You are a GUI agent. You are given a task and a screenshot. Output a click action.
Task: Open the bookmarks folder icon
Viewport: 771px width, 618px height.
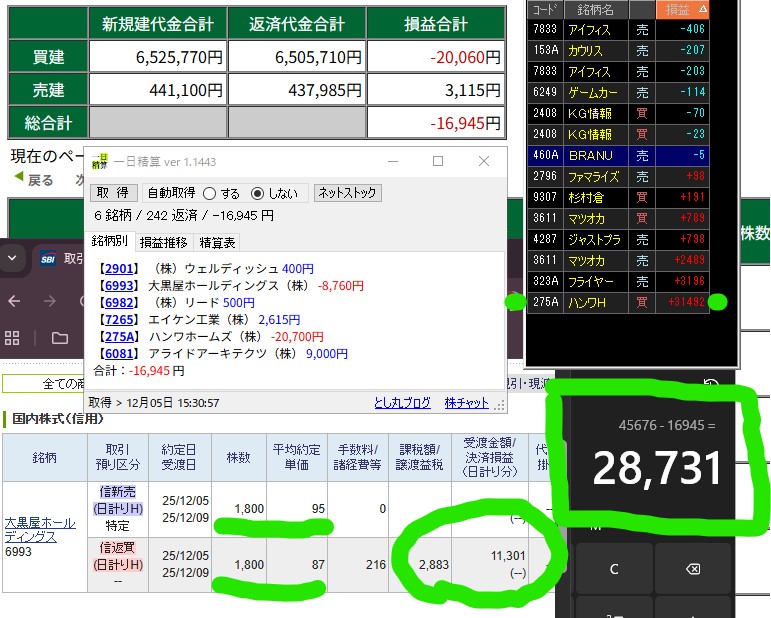[x=60, y=338]
